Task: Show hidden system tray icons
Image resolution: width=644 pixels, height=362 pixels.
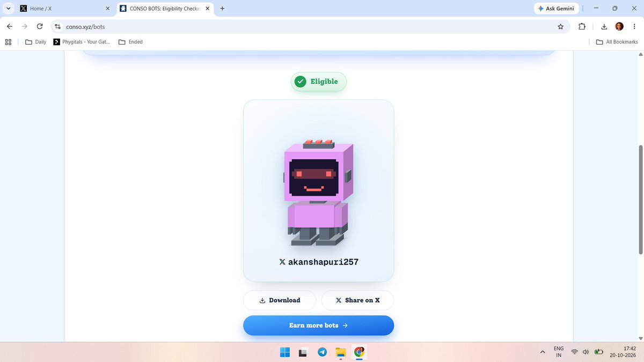Action: coord(543,352)
